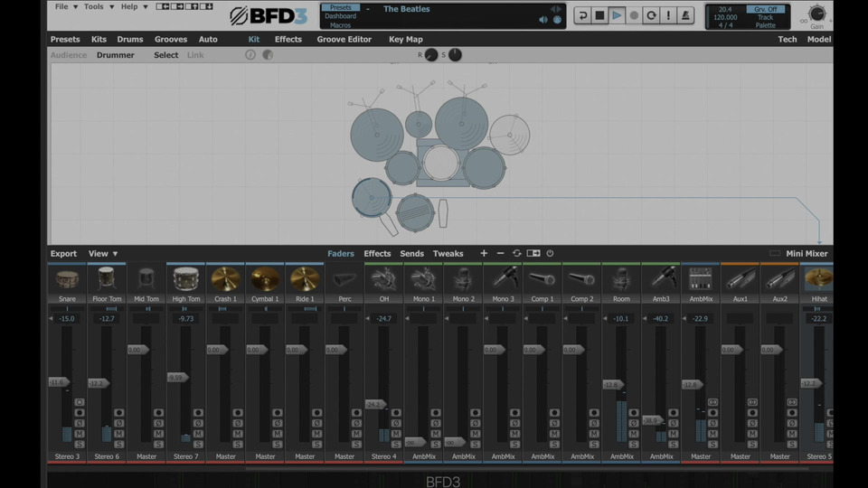Open the Tech panel

pyautogui.click(x=788, y=39)
